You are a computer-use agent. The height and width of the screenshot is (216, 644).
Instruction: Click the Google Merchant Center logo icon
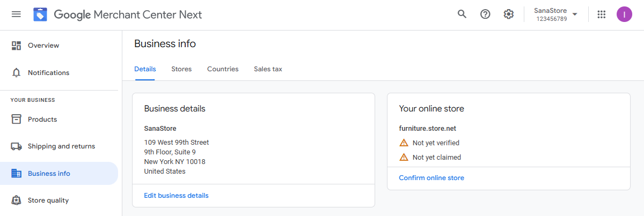tap(40, 14)
